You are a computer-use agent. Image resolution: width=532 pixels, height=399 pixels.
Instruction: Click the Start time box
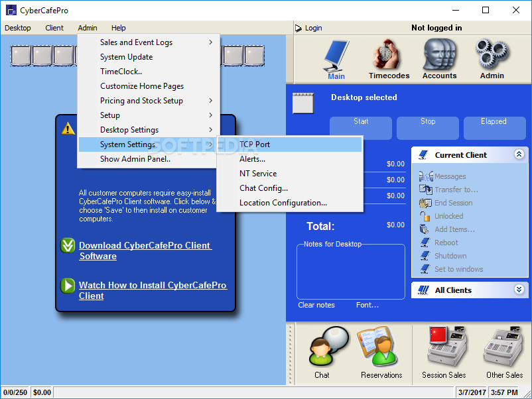[361, 128]
